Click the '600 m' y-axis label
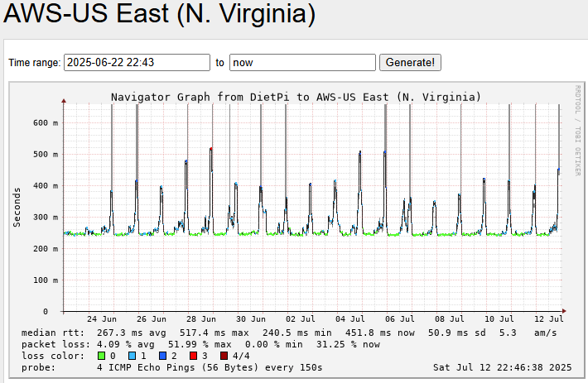Image resolution: width=588 pixels, height=383 pixels. coord(46,122)
